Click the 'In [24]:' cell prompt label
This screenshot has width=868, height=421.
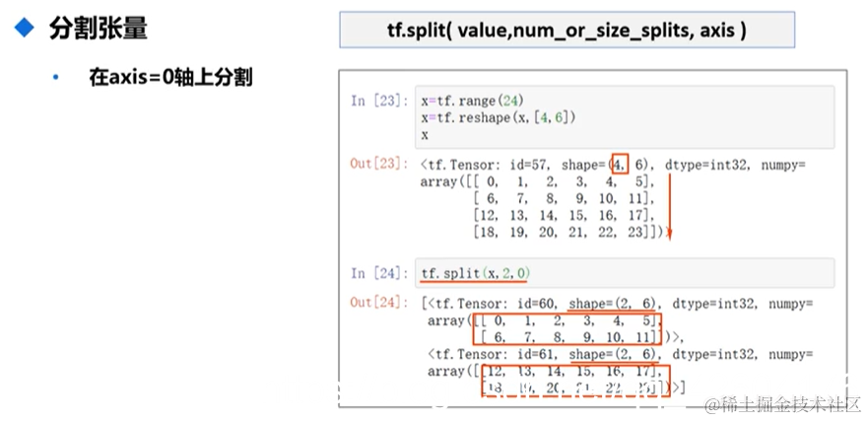coord(379,273)
